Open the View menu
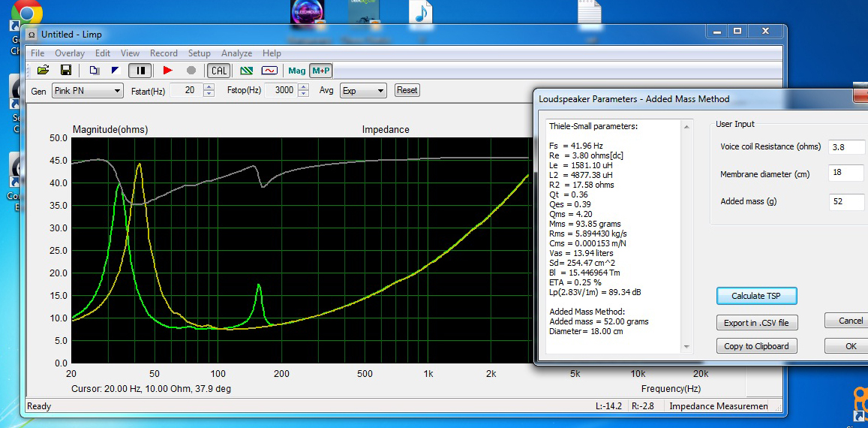 130,53
